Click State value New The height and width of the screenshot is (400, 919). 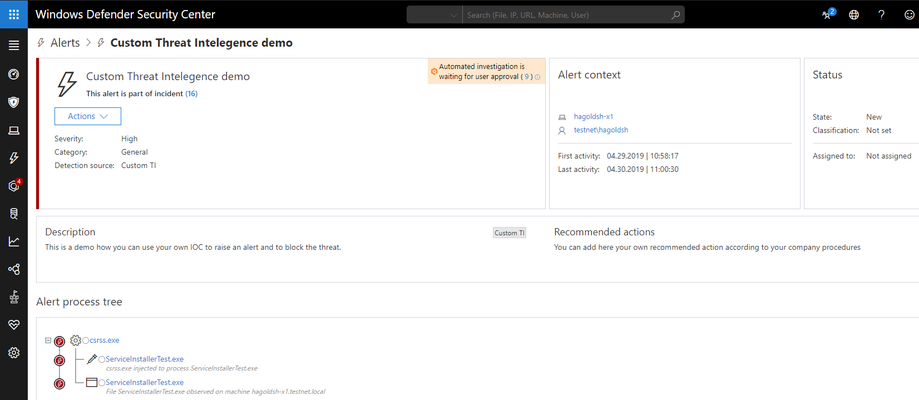874,117
